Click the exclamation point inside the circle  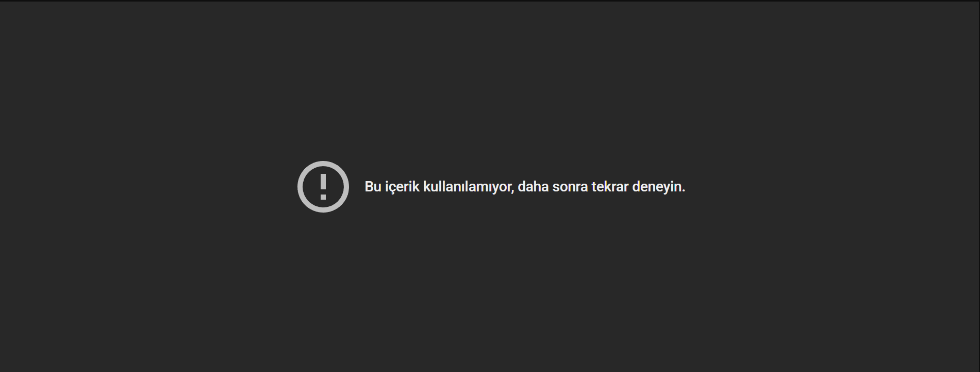(x=323, y=187)
